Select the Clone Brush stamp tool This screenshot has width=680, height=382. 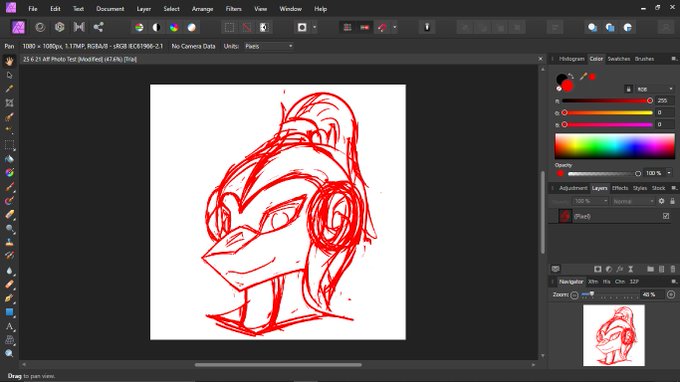9,242
